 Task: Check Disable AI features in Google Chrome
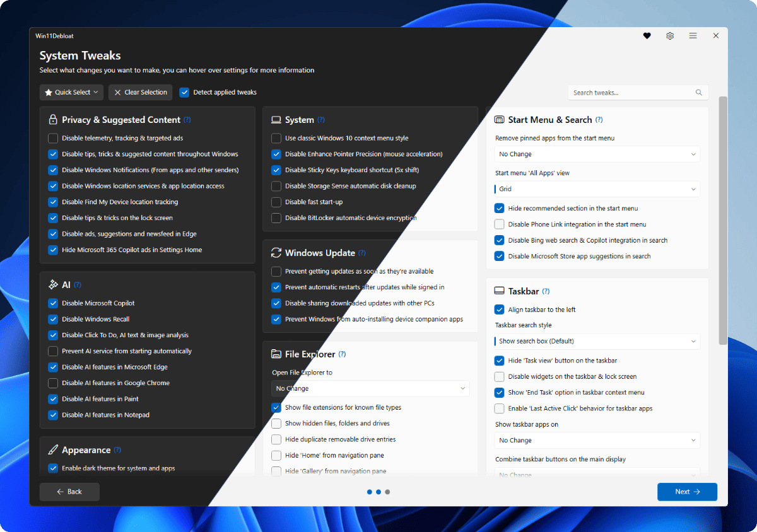point(53,383)
